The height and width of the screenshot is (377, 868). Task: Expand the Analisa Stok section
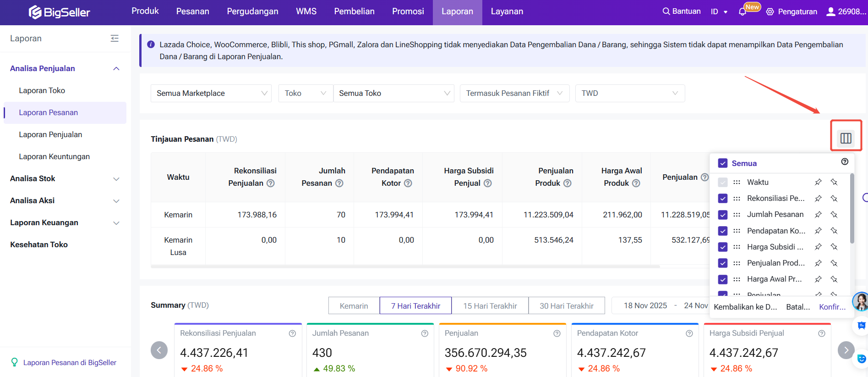64,179
